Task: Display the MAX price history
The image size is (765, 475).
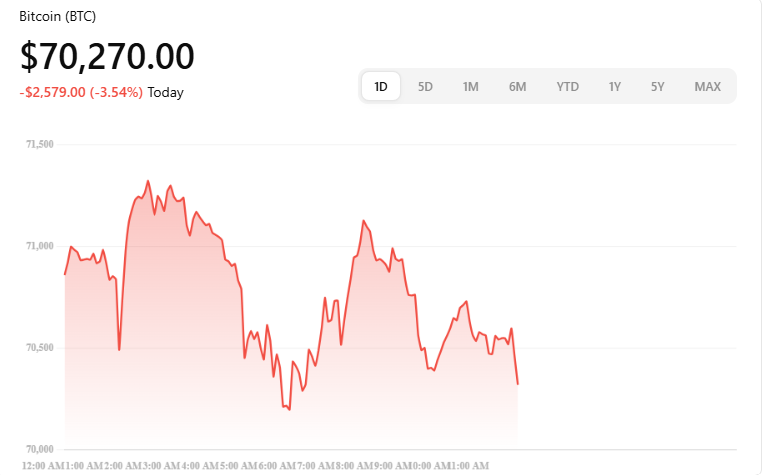Action: tap(707, 86)
